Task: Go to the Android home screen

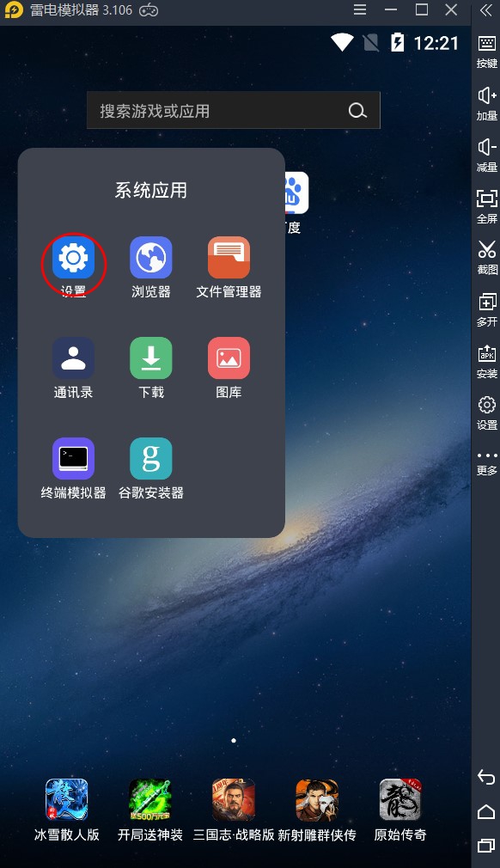Action: click(486, 811)
